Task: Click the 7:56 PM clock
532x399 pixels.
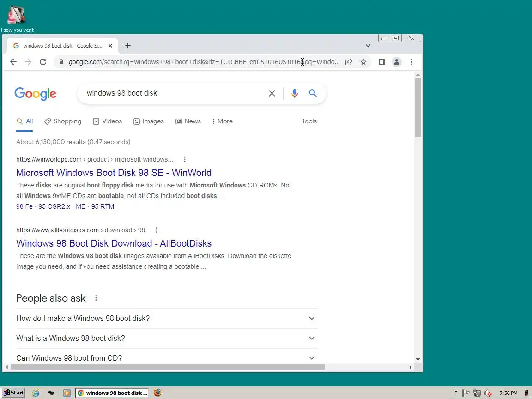Action: [508, 393]
